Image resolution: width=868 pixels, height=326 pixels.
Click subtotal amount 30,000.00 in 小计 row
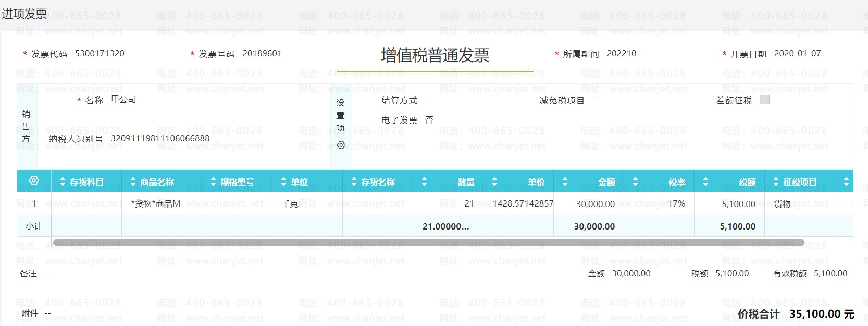(x=594, y=226)
